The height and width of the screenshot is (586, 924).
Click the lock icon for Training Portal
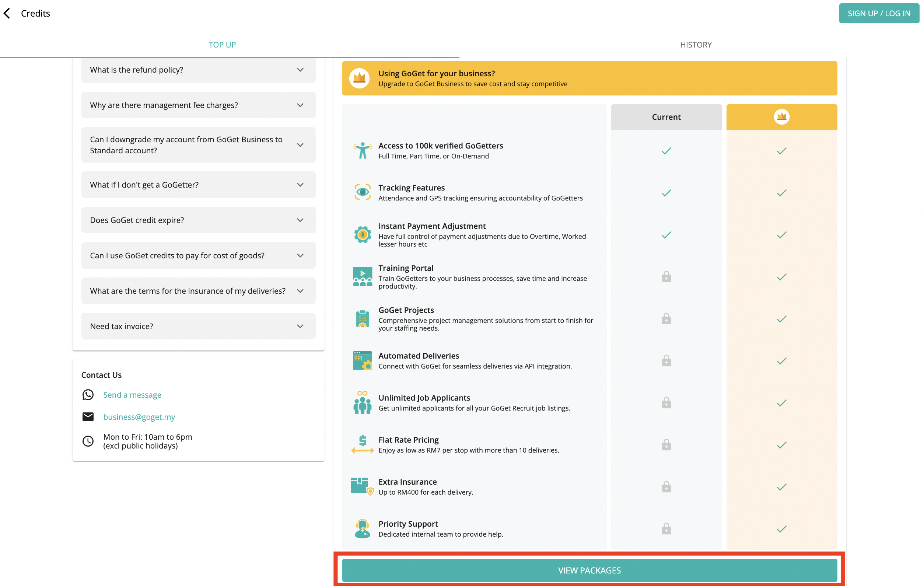[666, 277]
